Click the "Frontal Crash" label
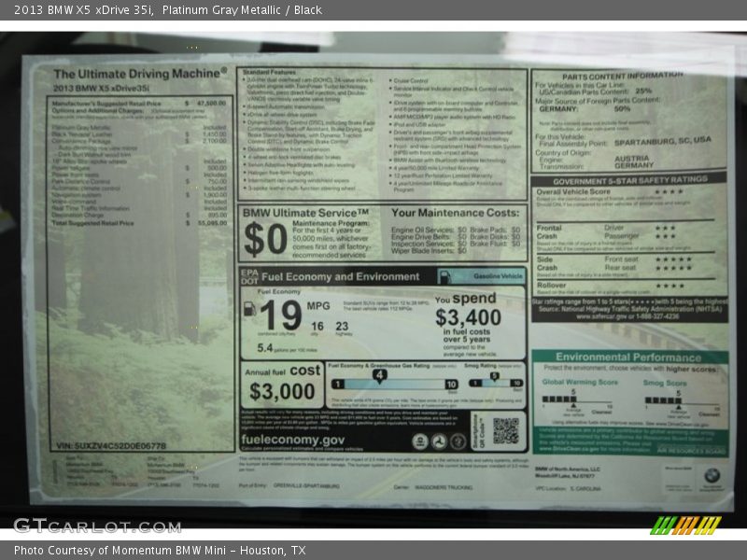Viewport: 747px width, 560px height. coord(549,231)
